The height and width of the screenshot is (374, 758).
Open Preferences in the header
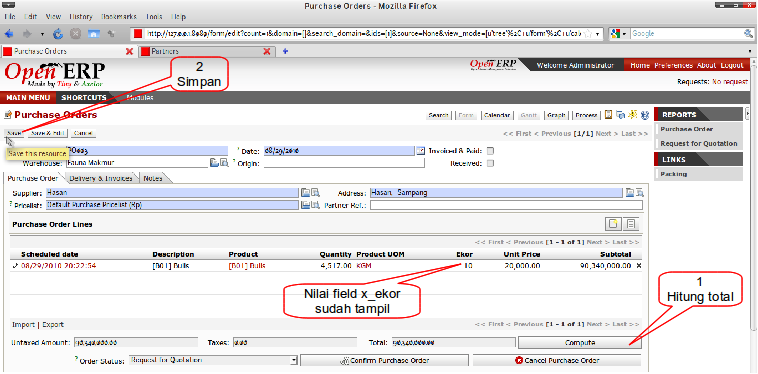tap(673, 66)
